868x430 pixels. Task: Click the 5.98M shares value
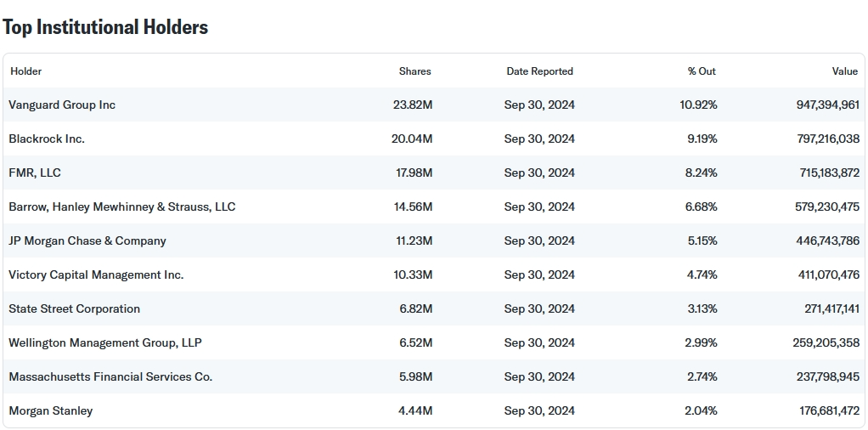pos(415,376)
